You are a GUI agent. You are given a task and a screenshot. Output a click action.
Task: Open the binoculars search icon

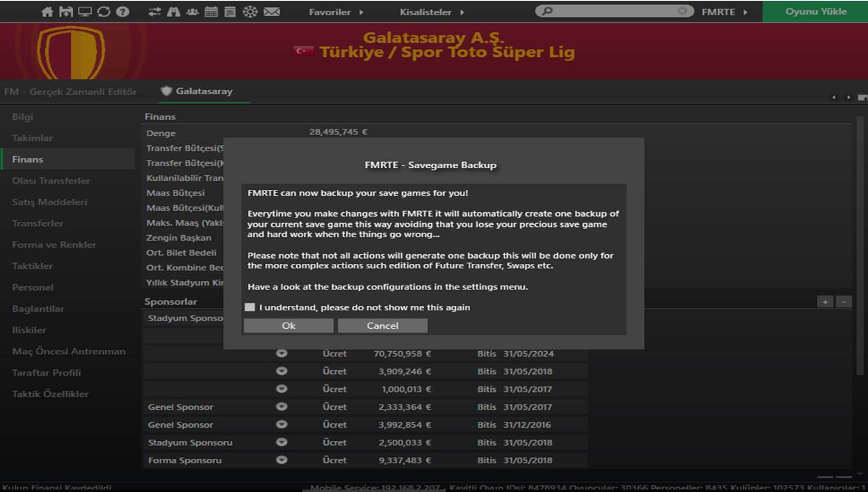[173, 11]
